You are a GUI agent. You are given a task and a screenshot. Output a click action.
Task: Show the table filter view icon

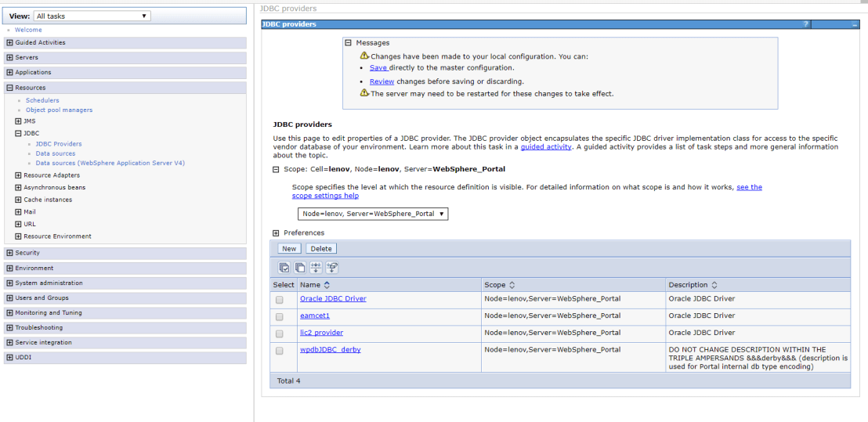pyautogui.click(x=316, y=268)
